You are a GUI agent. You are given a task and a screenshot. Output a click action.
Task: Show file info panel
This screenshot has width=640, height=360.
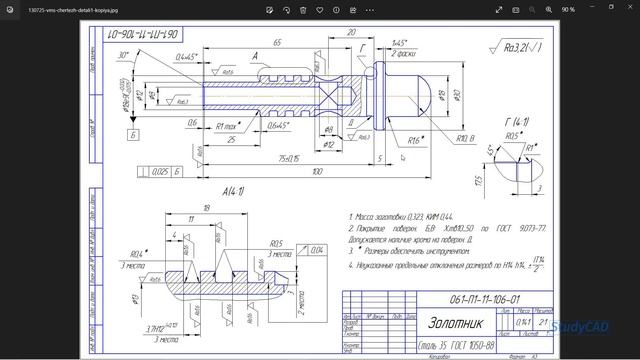click(336, 10)
